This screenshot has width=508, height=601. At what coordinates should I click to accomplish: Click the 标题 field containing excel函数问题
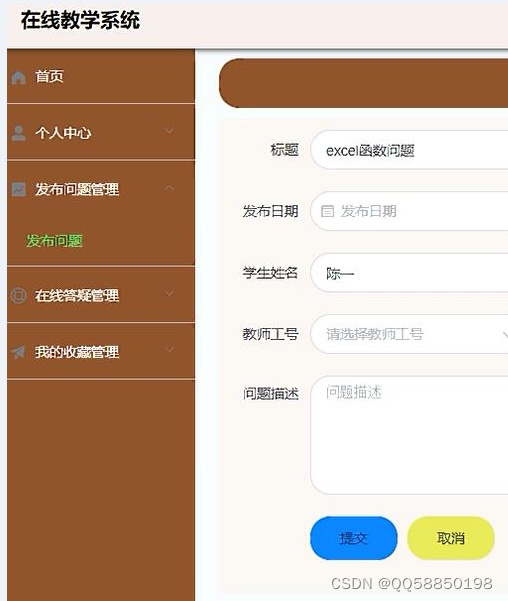(409, 150)
